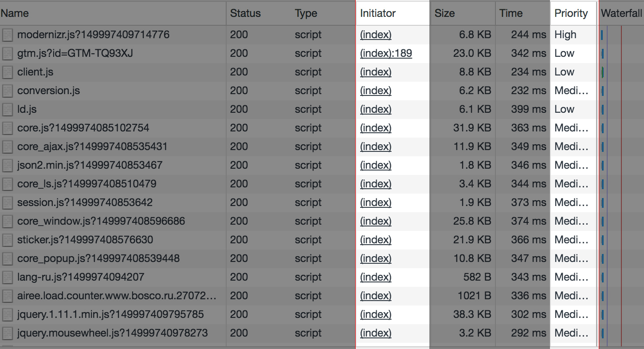Image resolution: width=644 pixels, height=349 pixels.
Task: Open the (index) initiator link for core.js
Action: click(x=376, y=128)
